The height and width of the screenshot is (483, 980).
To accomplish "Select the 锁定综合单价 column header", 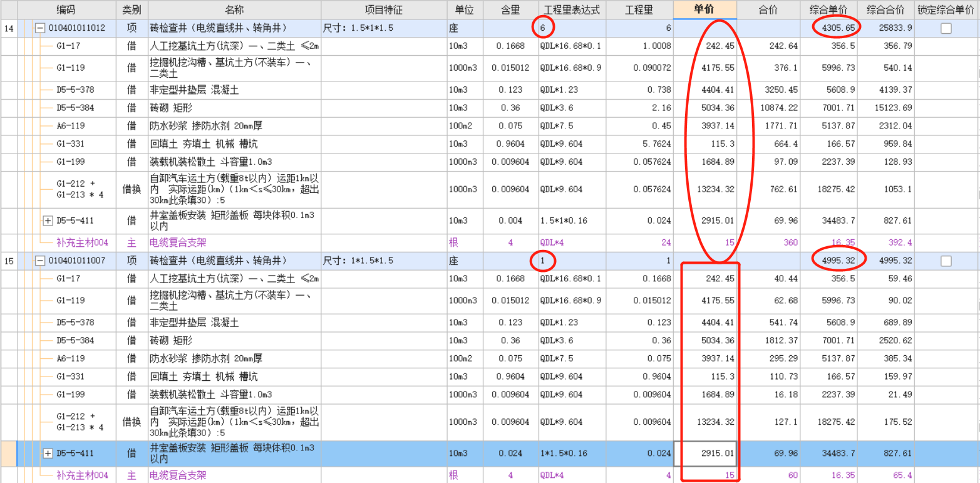I will tap(946, 9).
